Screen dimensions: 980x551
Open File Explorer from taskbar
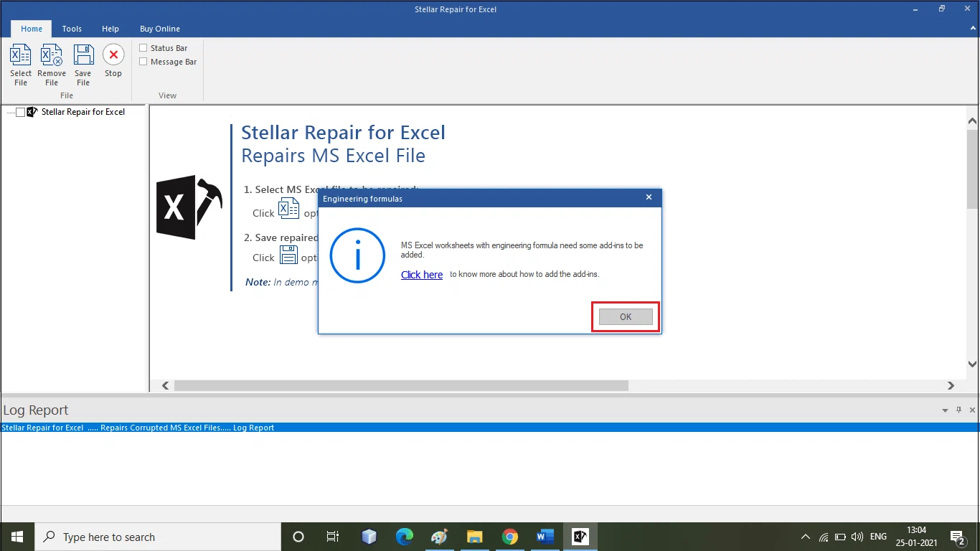pos(474,537)
